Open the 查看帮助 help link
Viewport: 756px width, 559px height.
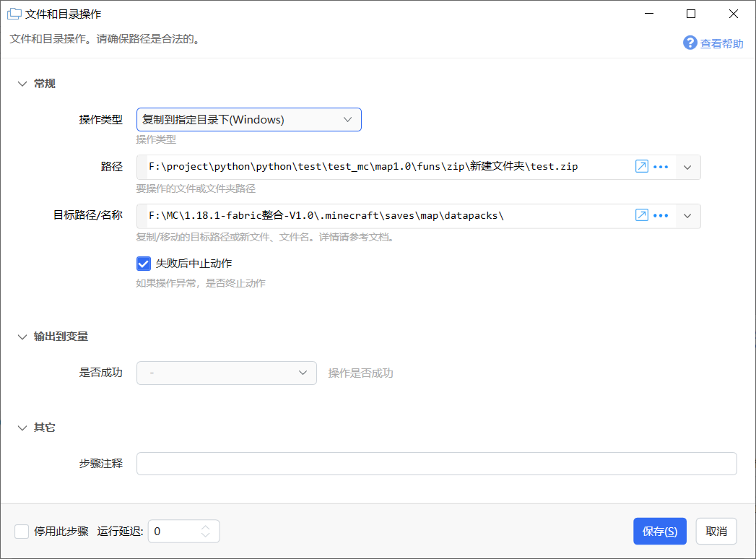coord(721,43)
